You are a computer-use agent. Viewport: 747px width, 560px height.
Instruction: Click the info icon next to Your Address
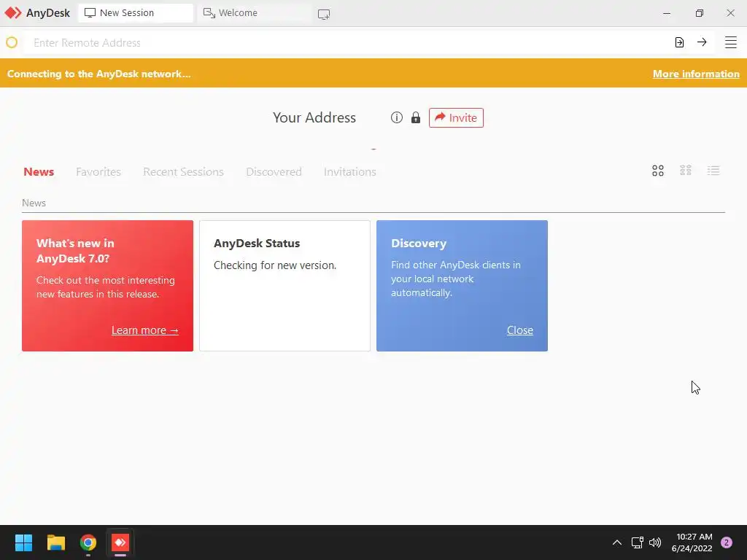pyautogui.click(x=396, y=117)
